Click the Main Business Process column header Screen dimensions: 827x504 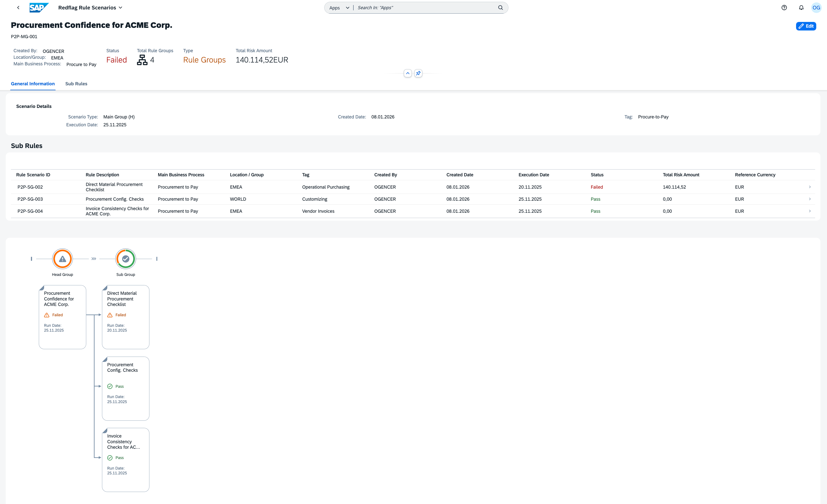coord(181,175)
